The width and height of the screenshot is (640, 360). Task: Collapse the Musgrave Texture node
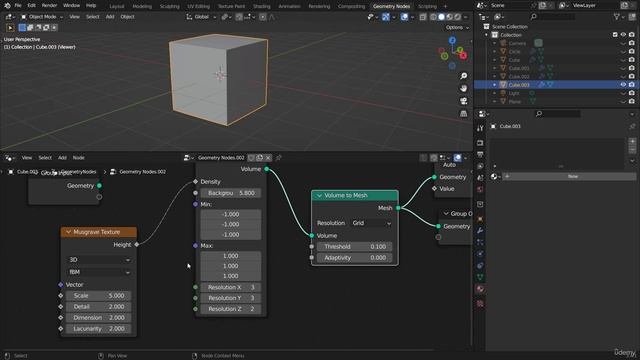coord(68,232)
